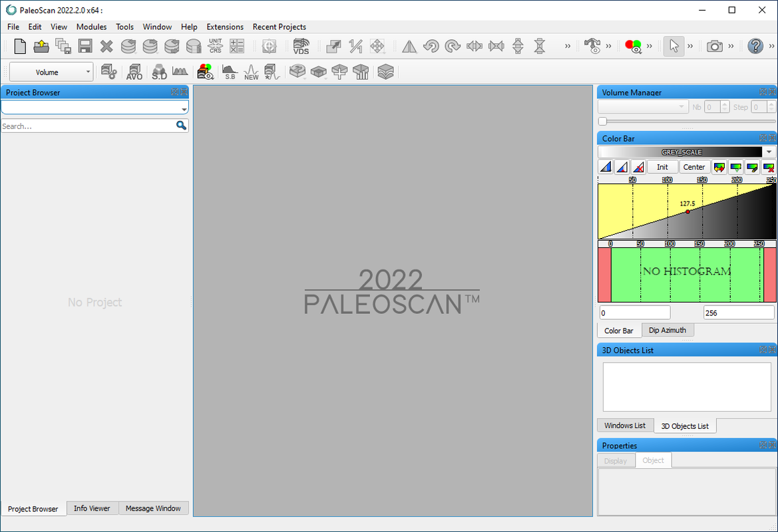Click the AVO cube tool icon
Viewport: 778px width, 532px height.
point(134,72)
